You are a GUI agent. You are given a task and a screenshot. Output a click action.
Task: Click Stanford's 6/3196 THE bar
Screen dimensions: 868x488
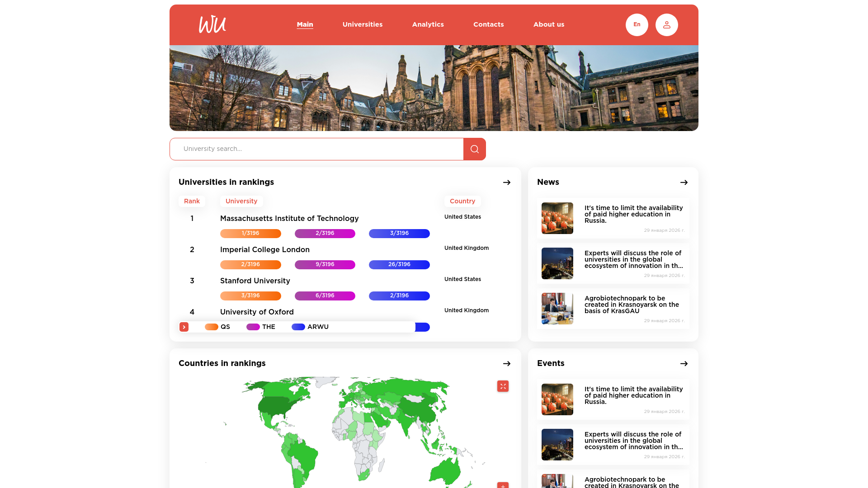(325, 296)
